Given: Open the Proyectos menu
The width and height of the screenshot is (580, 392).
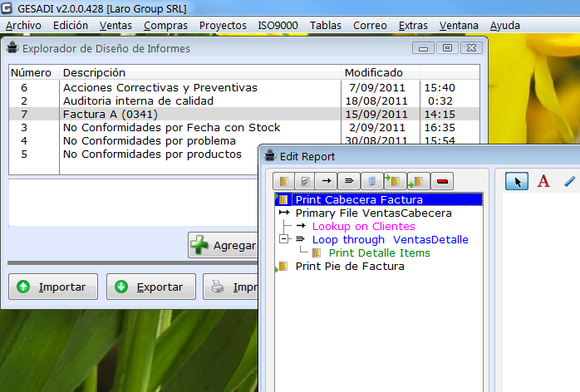Looking at the screenshot, I should tap(223, 26).
